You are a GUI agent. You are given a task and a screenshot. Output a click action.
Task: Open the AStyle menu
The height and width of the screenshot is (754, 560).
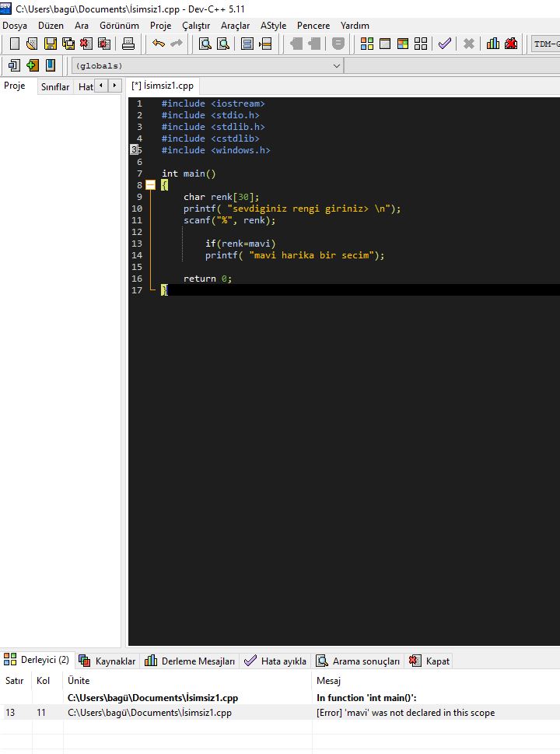pos(274,26)
